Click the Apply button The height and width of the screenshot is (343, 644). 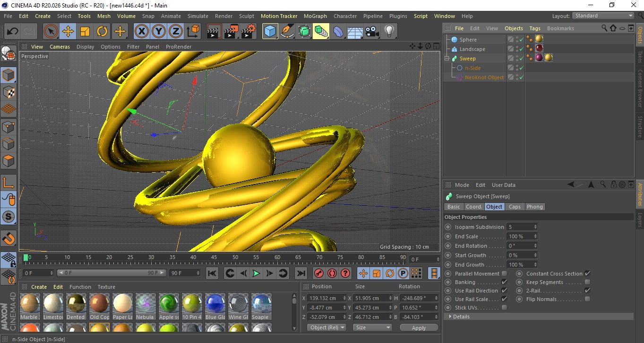pyautogui.click(x=419, y=327)
